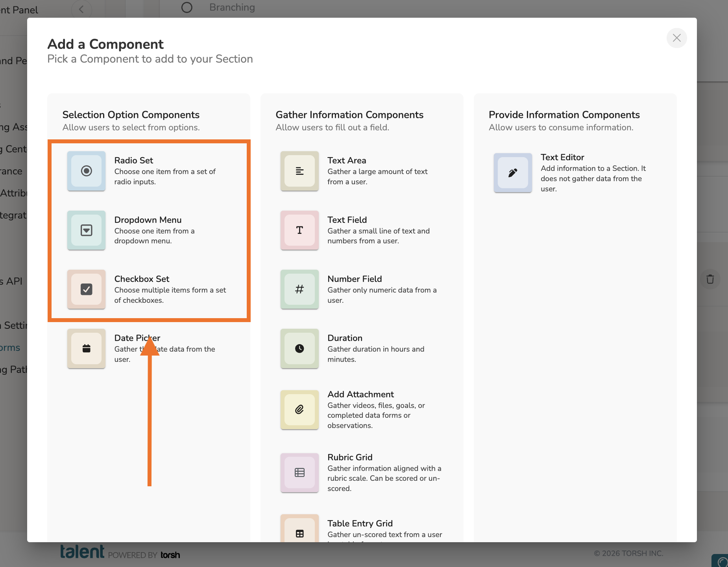
Task: Close the Add a Component dialog
Action: coord(676,38)
